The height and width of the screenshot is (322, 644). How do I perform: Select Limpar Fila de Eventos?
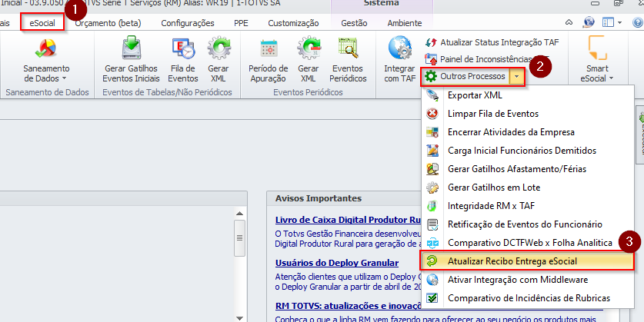(x=527, y=114)
